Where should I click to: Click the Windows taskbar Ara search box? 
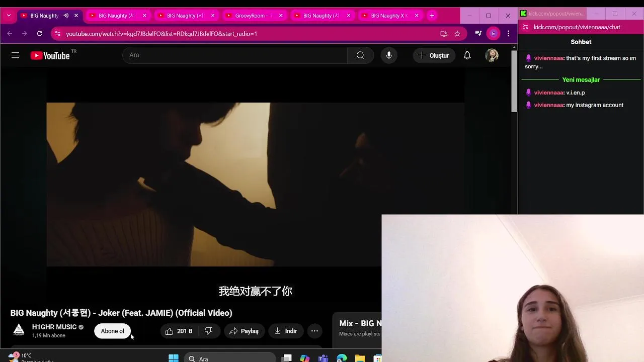(x=230, y=358)
